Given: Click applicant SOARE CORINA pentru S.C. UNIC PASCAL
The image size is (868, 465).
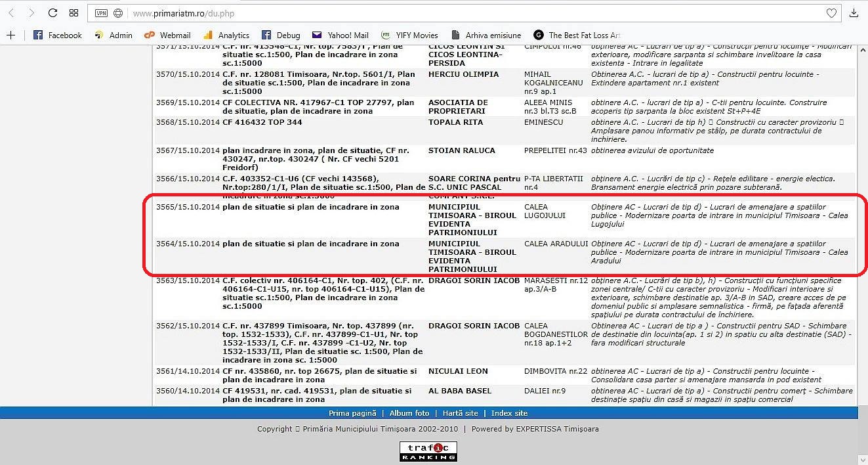Looking at the screenshot, I should tap(474, 183).
